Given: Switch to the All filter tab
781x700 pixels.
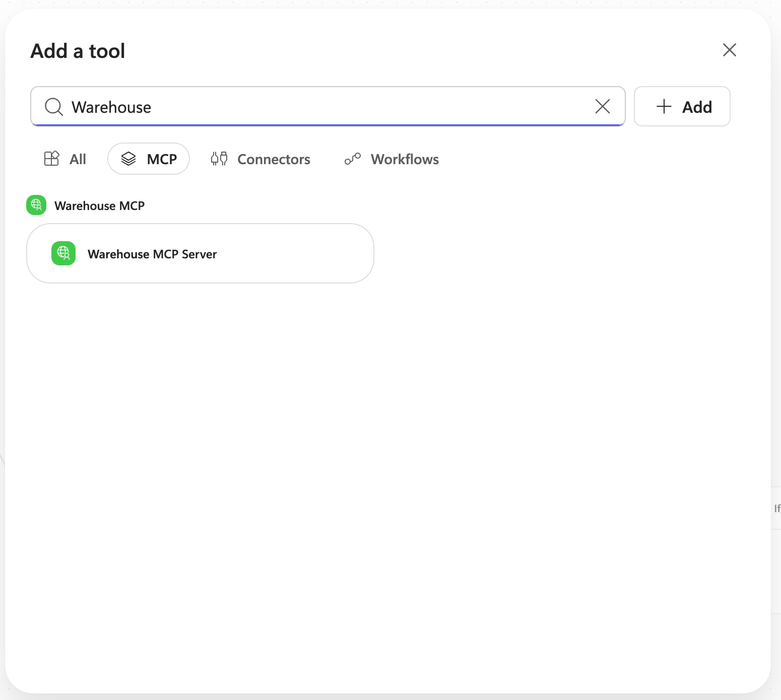Looking at the screenshot, I should pyautogui.click(x=65, y=159).
